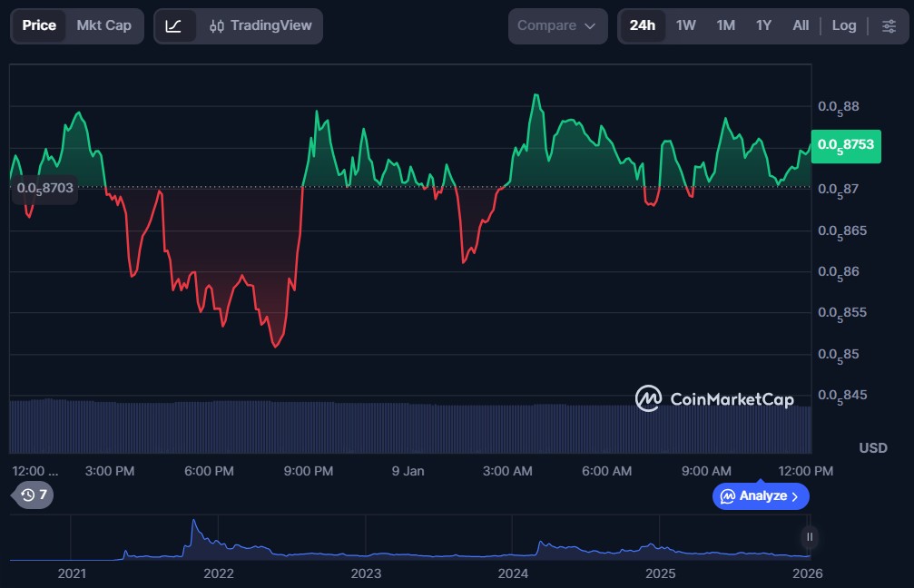This screenshot has width=914, height=588.
Task: Switch chart to Price view
Action: coord(39,25)
